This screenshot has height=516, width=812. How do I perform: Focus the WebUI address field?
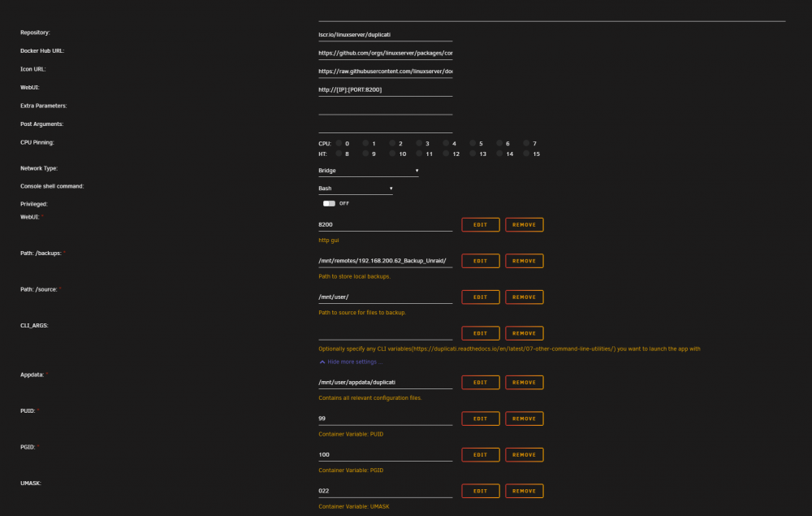[x=385, y=89]
